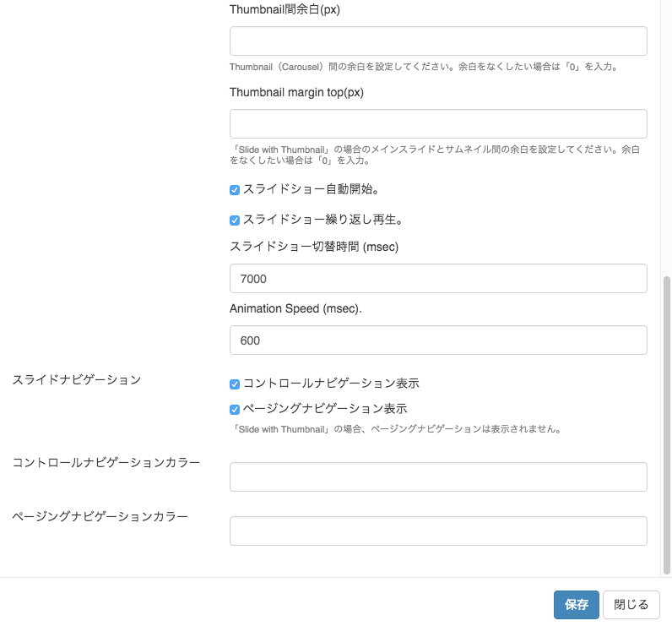Open the コントロールナビゲーションカラー color input
The image size is (672, 626).
tap(438, 476)
